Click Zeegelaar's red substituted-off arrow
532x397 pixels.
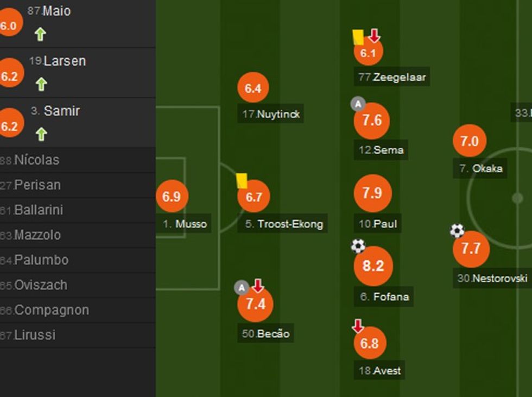(374, 36)
